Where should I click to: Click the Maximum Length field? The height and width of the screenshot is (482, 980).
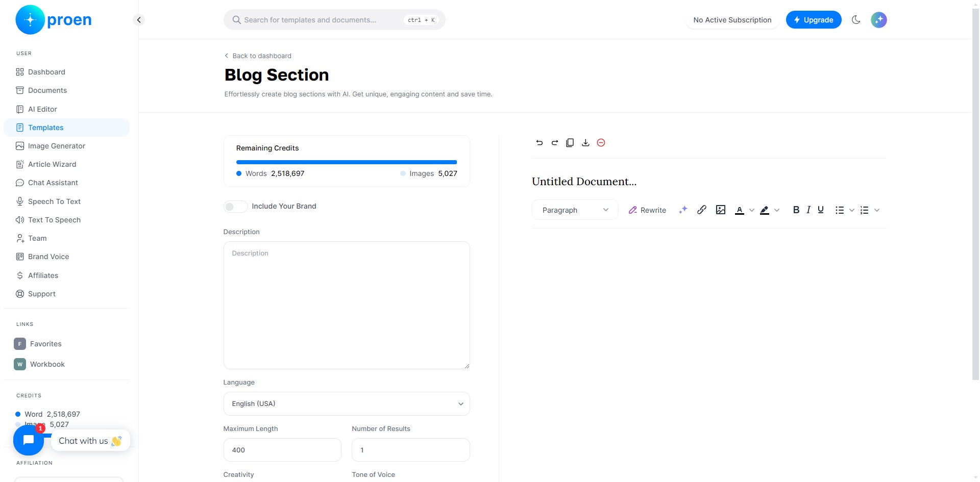coord(282,450)
